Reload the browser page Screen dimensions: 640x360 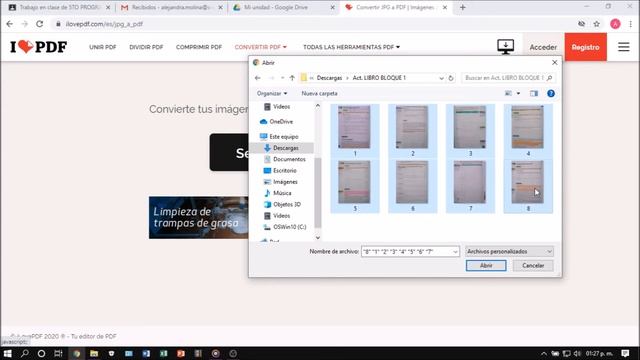pyautogui.click(x=40, y=24)
